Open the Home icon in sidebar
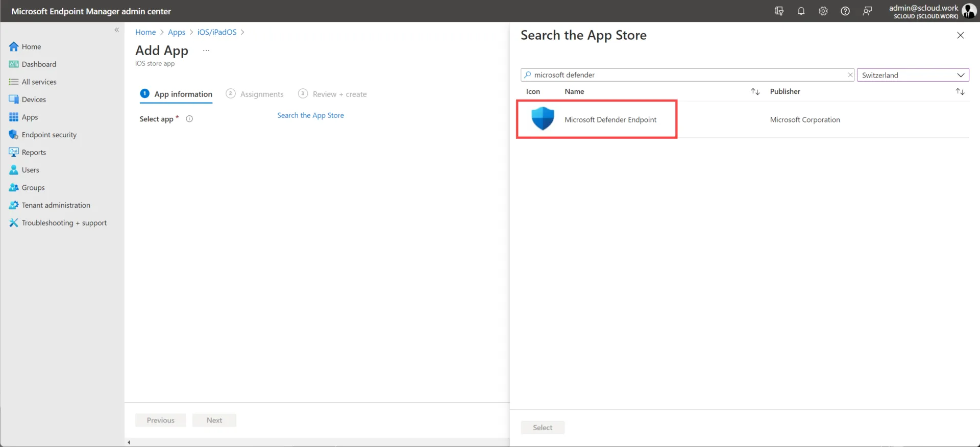980x447 pixels. click(x=14, y=46)
